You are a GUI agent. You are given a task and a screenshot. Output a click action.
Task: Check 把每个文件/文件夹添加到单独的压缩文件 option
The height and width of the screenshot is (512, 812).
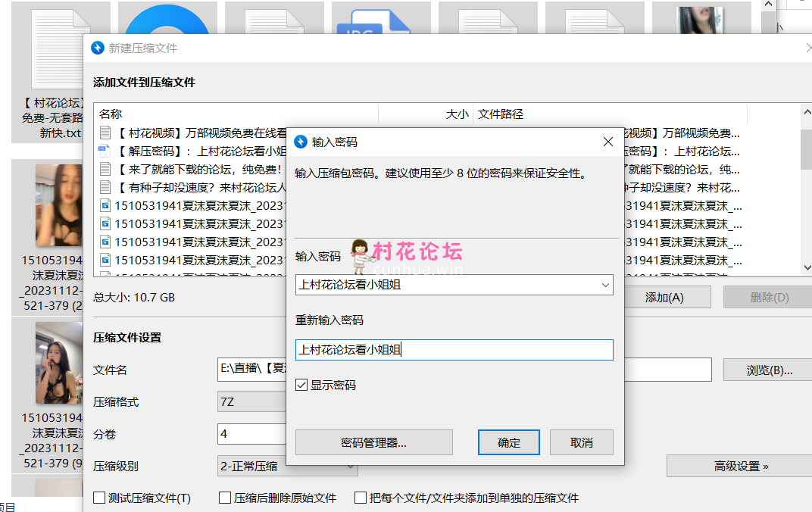[361, 498]
